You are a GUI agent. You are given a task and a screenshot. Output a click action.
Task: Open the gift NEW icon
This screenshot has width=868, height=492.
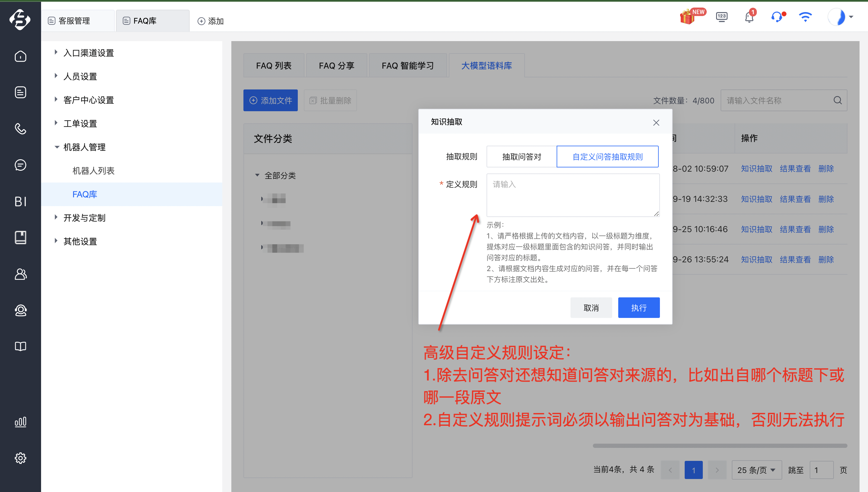[691, 17]
